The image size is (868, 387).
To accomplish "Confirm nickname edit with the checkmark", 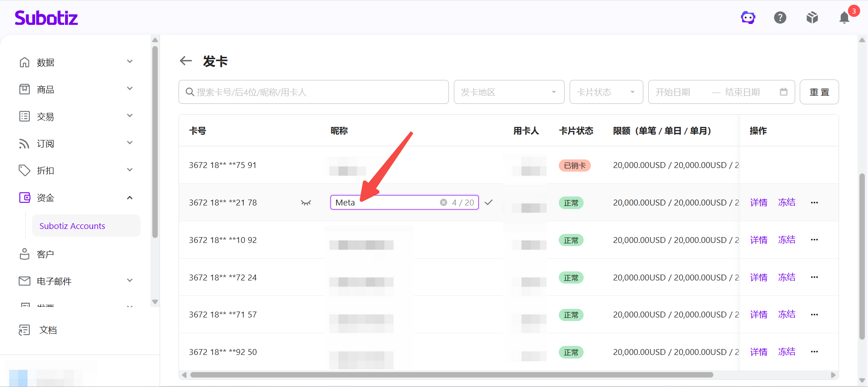I will 489,202.
